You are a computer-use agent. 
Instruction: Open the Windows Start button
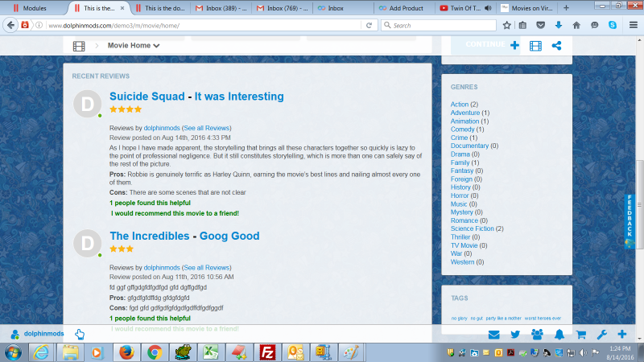click(x=14, y=352)
